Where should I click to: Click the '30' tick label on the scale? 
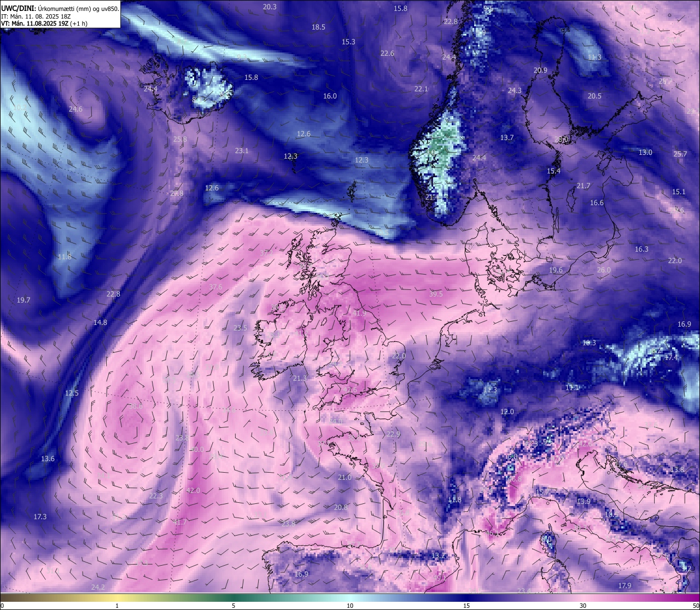[x=583, y=606]
